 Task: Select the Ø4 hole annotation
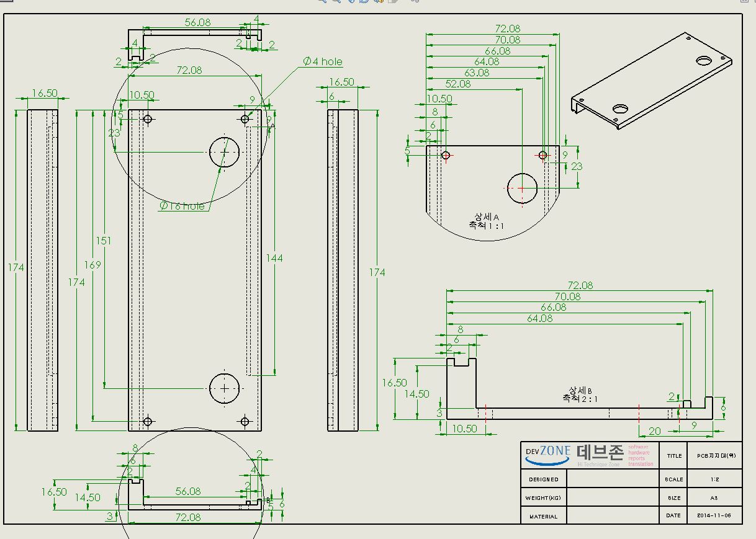tap(322, 61)
